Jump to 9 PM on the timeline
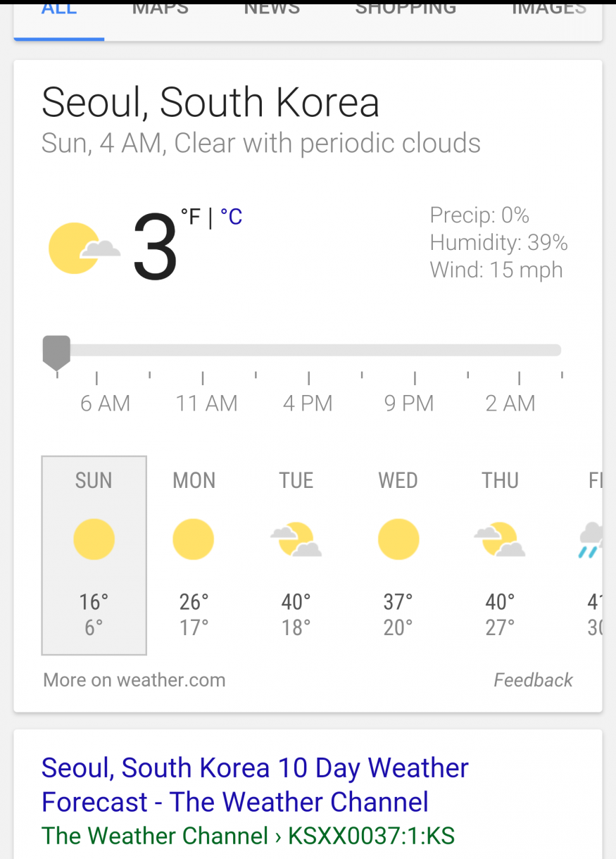Image resolution: width=616 pixels, height=859 pixels. click(x=409, y=403)
